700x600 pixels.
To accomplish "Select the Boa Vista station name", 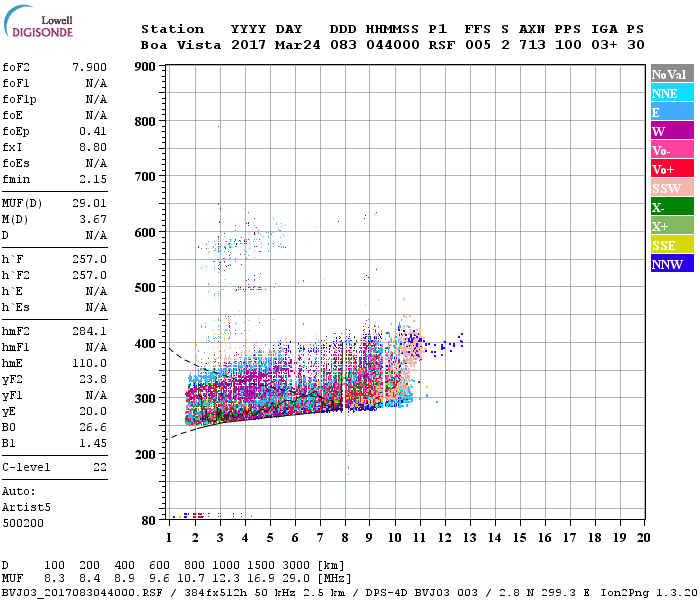I will (180, 45).
